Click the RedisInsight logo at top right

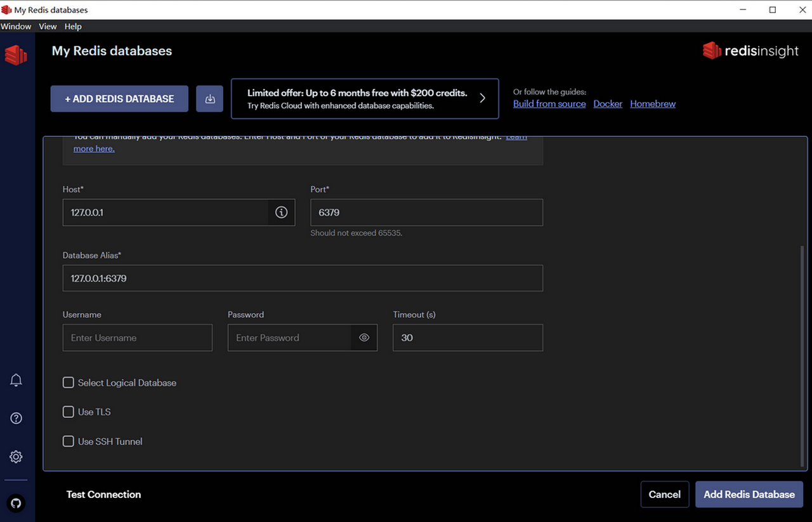750,51
